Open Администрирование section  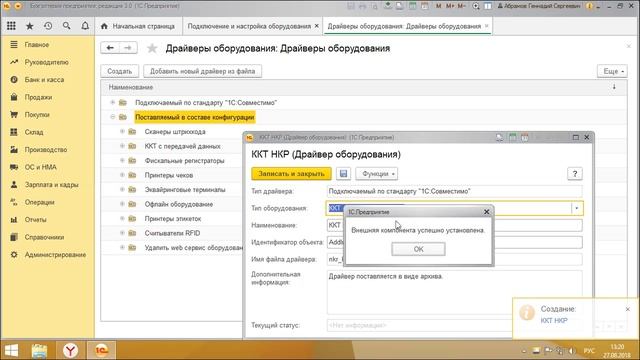(55, 255)
